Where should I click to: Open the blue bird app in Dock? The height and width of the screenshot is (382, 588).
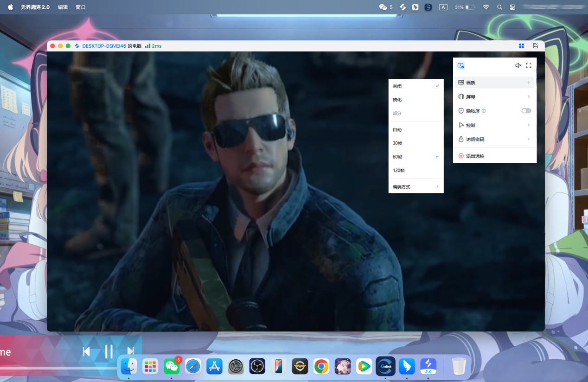(407, 366)
